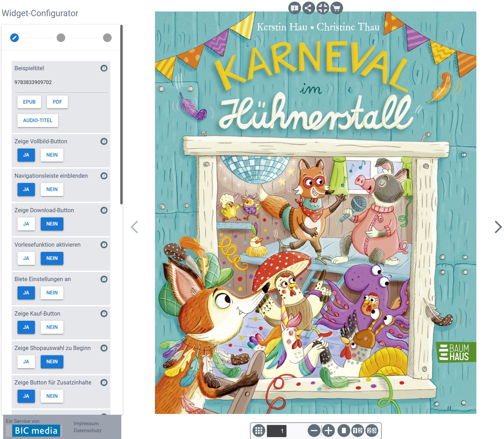Go to the second wizard step circle
Image resolution: width=504 pixels, height=439 pixels.
(x=61, y=38)
